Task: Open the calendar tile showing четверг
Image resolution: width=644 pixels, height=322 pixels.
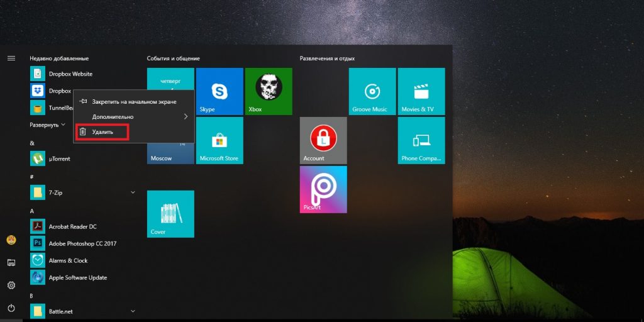Action: coord(170,79)
